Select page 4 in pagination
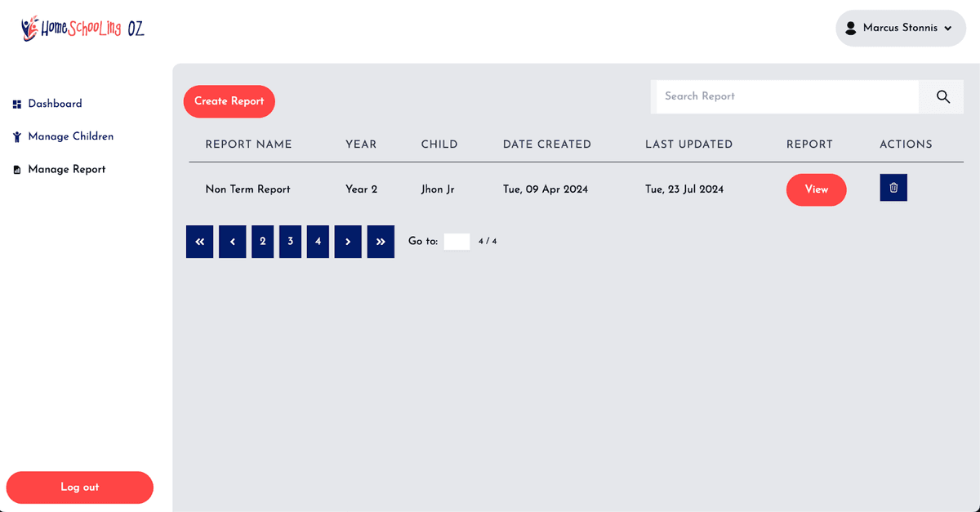 pos(318,242)
